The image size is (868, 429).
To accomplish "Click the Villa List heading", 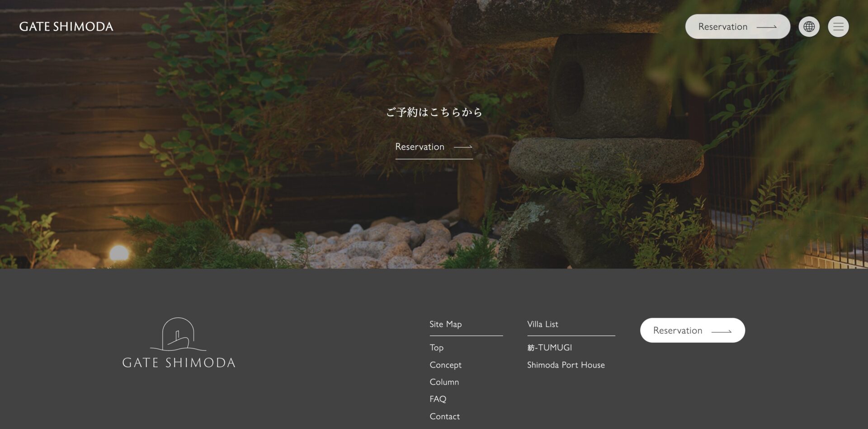I will coord(542,324).
